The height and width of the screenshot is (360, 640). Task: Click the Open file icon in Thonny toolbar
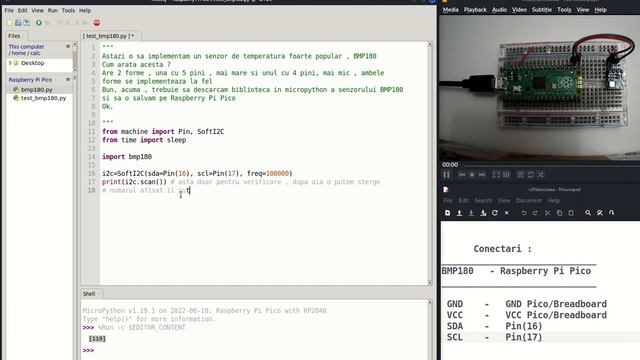18,23
